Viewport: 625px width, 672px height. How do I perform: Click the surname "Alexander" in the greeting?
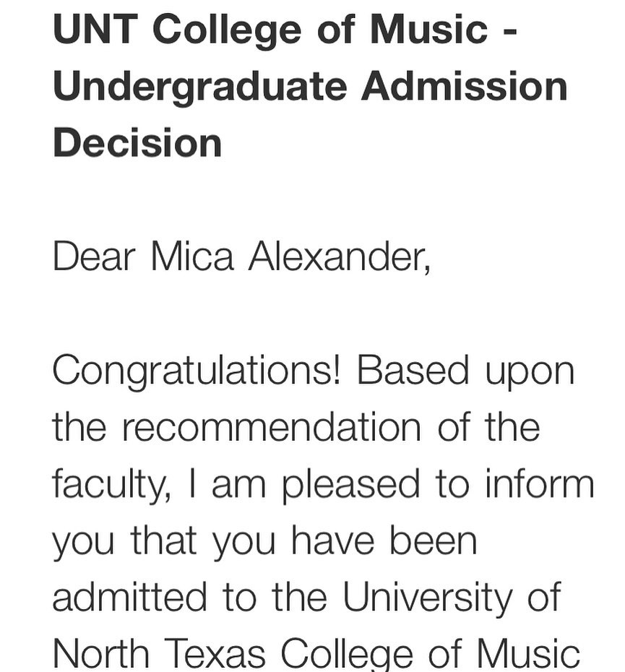339,257
